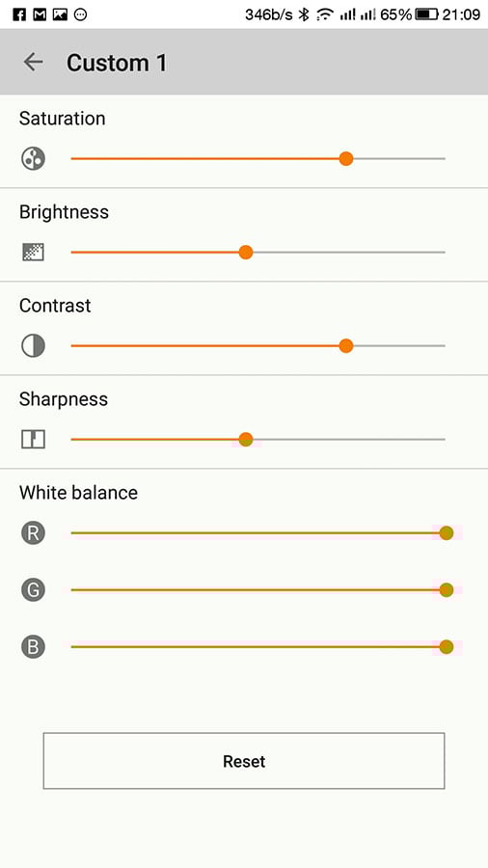Tap the white balance G icon
The width and height of the screenshot is (488, 868).
point(33,590)
